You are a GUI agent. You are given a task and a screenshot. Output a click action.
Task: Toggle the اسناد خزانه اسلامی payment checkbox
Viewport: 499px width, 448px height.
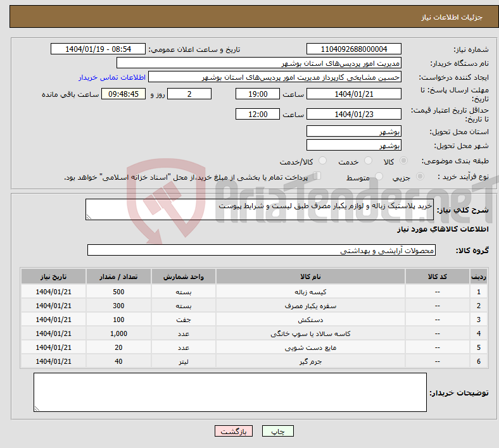click(x=317, y=177)
